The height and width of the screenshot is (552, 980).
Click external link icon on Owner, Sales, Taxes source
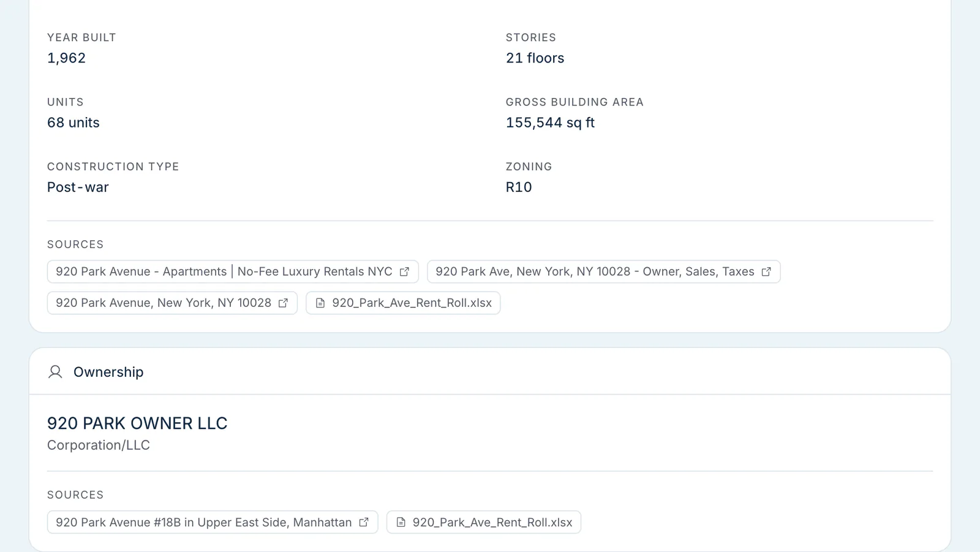tap(766, 271)
